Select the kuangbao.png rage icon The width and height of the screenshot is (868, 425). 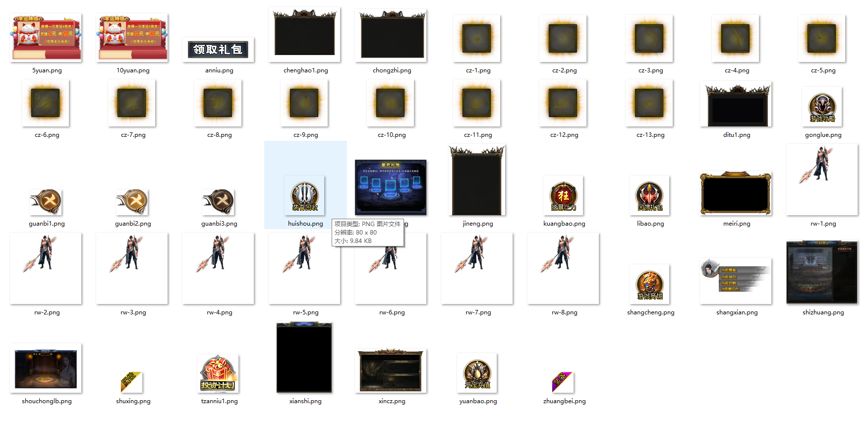click(564, 196)
